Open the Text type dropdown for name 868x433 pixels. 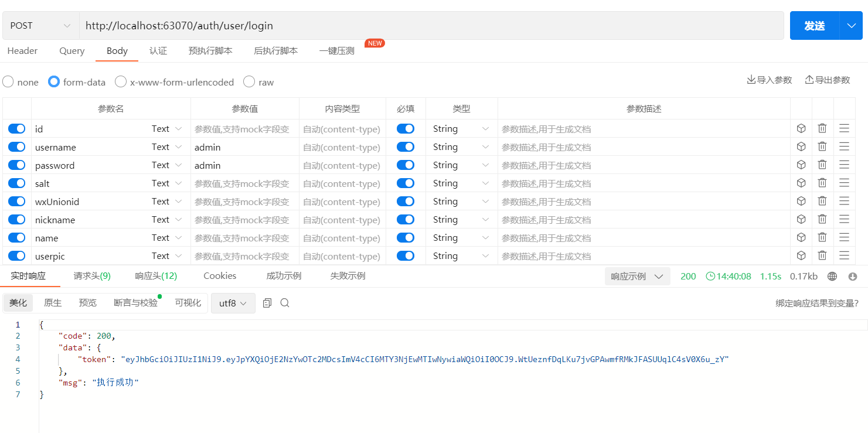click(x=167, y=238)
